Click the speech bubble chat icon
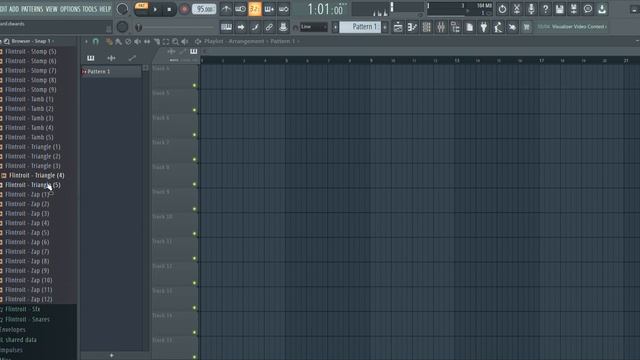The width and height of the screenshot is (640, 360). [588, 9]
